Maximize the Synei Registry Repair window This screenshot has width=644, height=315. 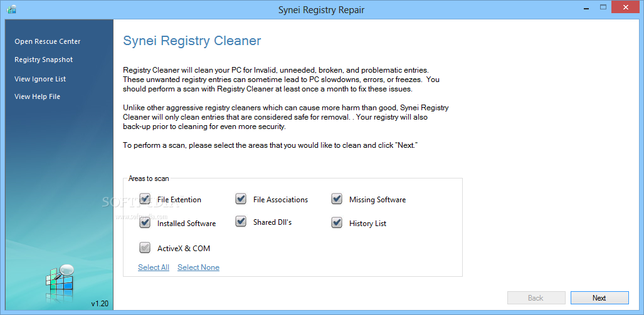[603, 7]
